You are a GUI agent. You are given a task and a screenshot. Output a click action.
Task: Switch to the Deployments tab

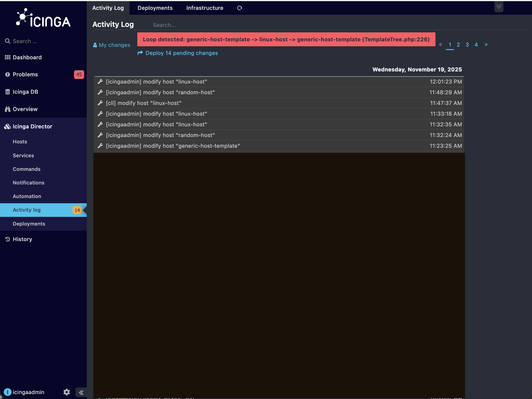coord(155,8)
